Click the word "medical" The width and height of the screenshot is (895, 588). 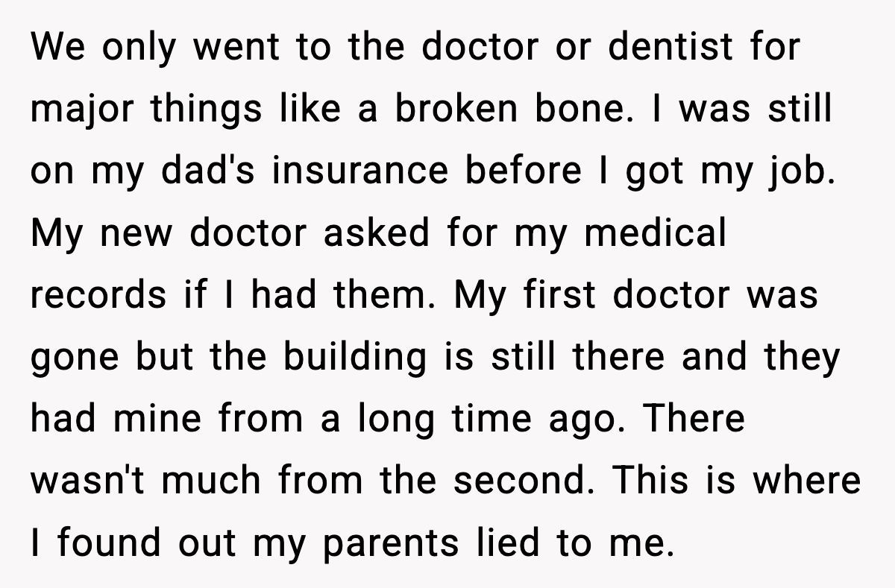655,233
